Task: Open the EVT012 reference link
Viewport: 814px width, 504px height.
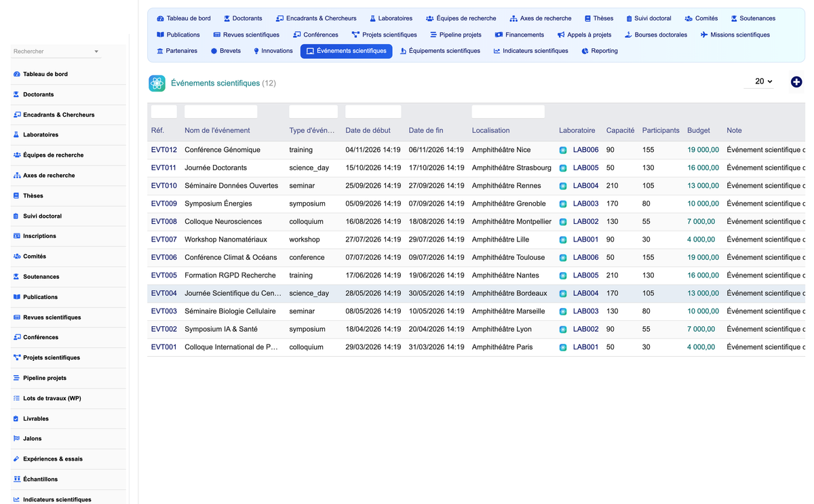Action: pos(164,150)
